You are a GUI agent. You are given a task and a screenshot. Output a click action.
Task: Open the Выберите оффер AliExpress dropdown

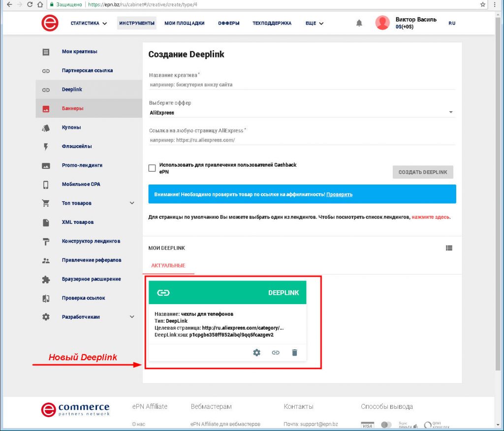point(301,113)
